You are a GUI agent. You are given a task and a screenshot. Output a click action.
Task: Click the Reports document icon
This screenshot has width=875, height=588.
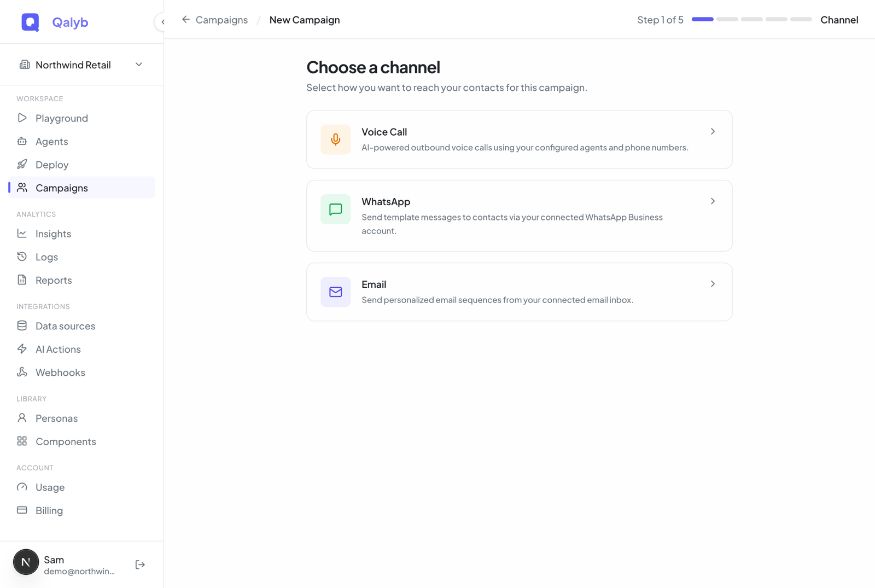[22, 280]
